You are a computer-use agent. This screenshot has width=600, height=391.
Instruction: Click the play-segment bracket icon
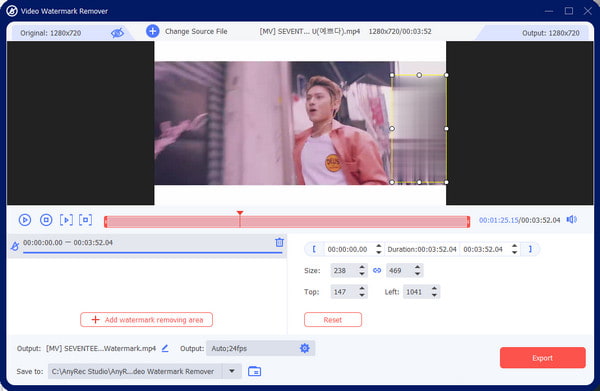[66, 220]
